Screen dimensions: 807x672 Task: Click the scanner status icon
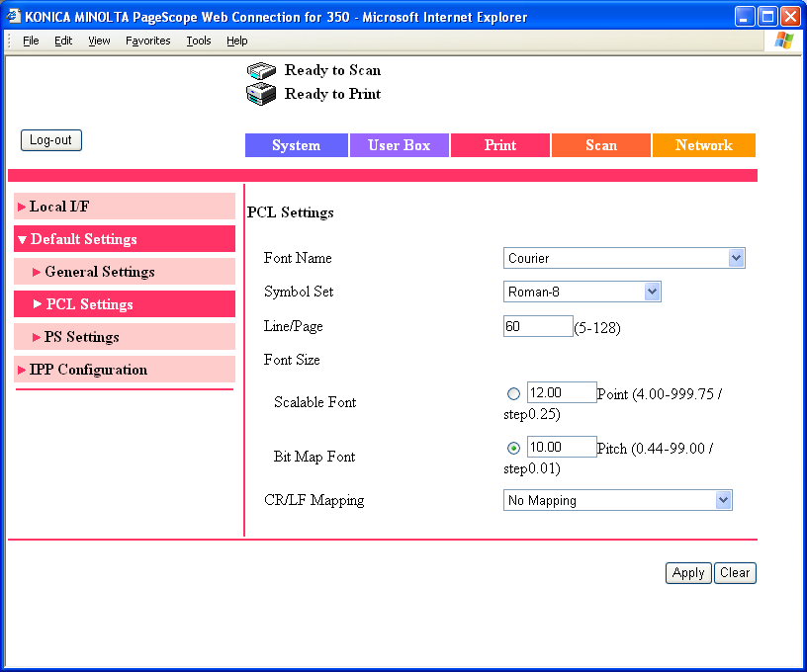[x=261, y=70]
